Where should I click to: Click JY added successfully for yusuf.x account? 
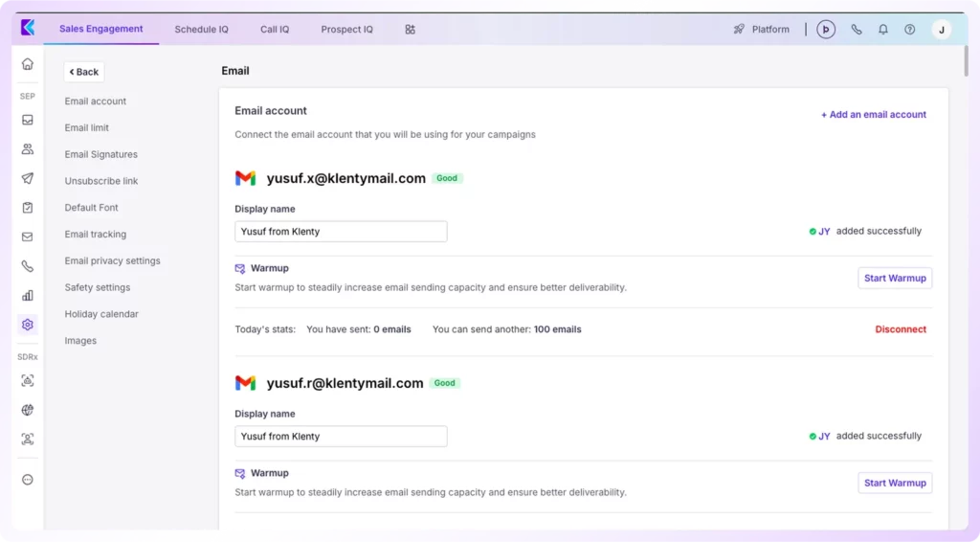[x=865, y=232]
